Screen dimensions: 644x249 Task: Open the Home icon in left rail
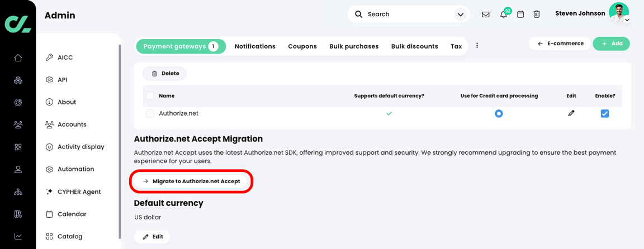click(x=18, y=58)
